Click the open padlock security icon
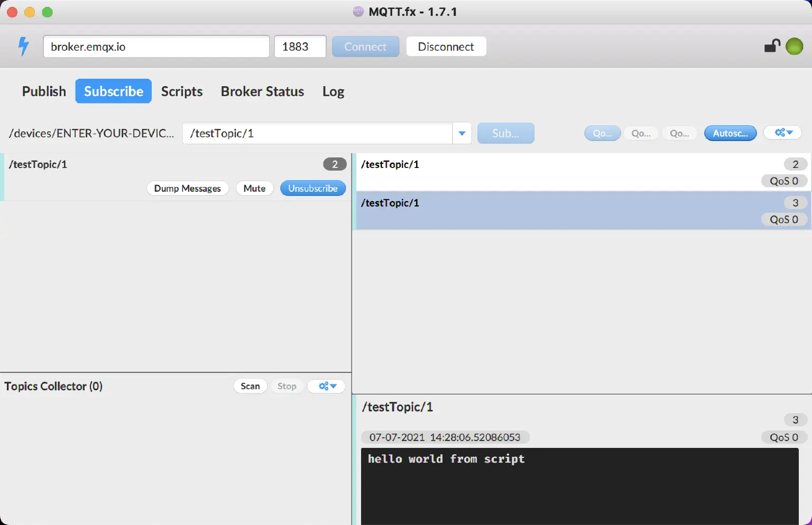The height and width of the screenshot is (525, 812). tap(772, 46)
